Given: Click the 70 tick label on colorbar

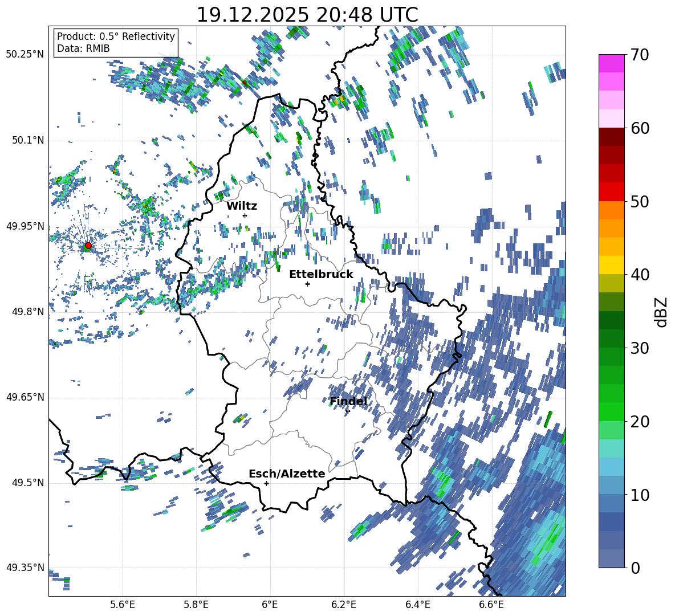Looking at the screenshot, I should click(640, 55).
